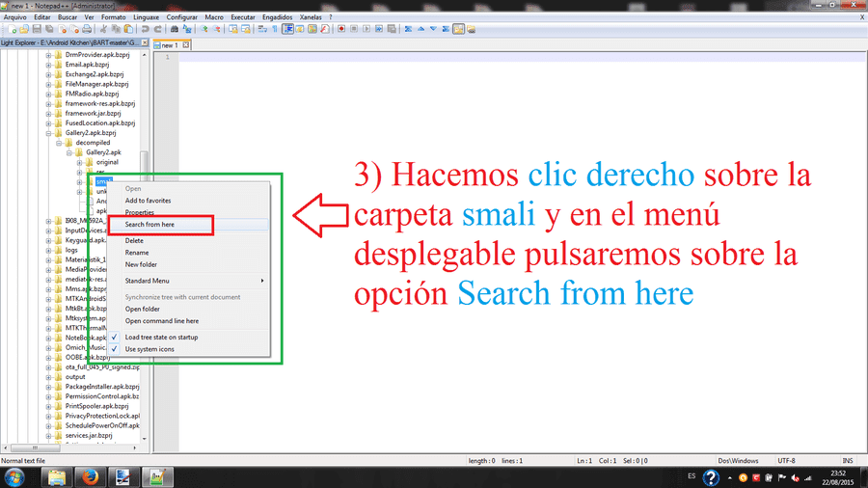Toggle word wrap toolbar icon
Screen dimensions: 868x488
tap(262, 29)
